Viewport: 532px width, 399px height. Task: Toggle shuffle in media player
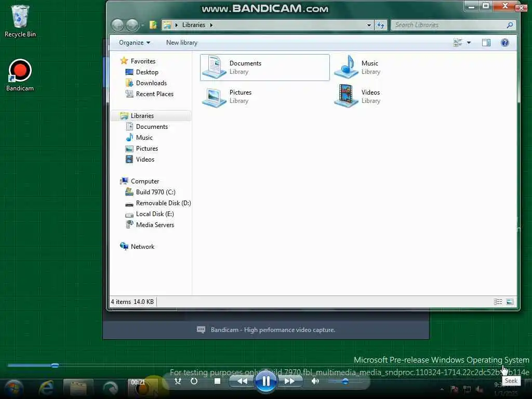point(178,381)
